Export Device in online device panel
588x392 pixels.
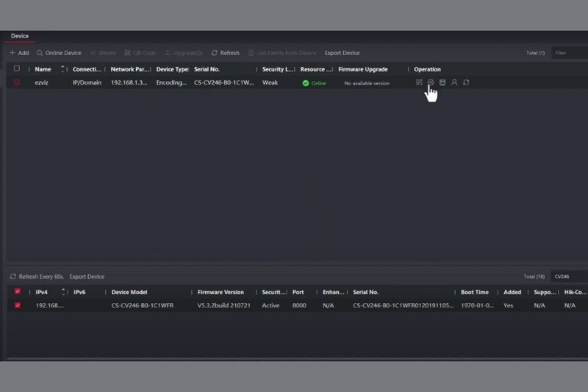coord(87,277)
